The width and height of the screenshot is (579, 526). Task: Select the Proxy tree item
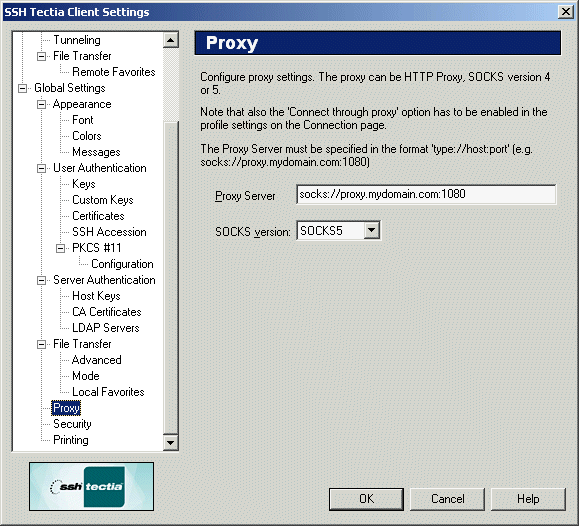pos(66,408)
